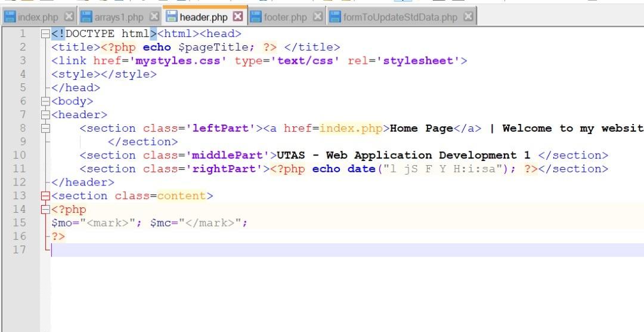Image resolution: width=644 pixels, height=332 pixels.
Task: Click the DOCTYPE html declaration
Action: tap(104, 33)
